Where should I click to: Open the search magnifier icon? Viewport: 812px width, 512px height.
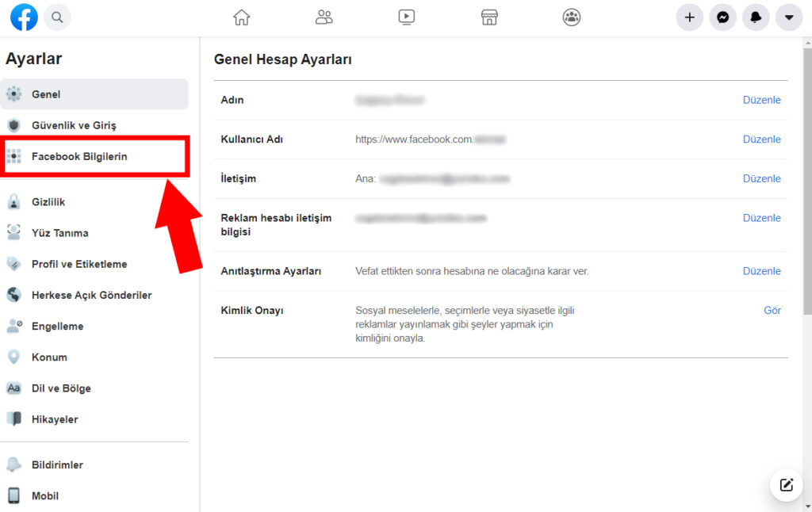[57, 17]
